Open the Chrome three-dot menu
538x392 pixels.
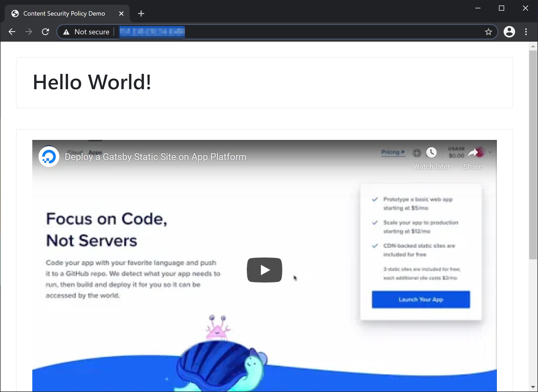[526, 31]
